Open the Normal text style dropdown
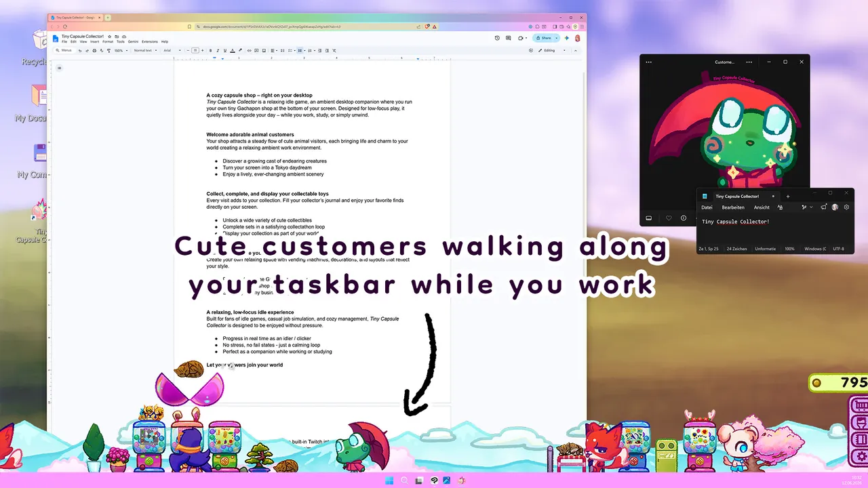Screen dimensions: 868x488 [x=145, y=50]
